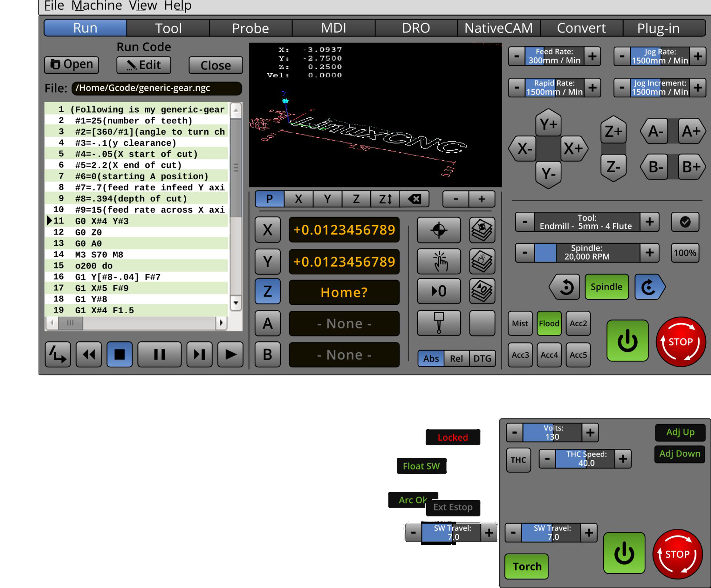Image resolution: width=711 pixels, height=588 pixels.
Task: Play the G-code program
Action: tap(230, 354)
